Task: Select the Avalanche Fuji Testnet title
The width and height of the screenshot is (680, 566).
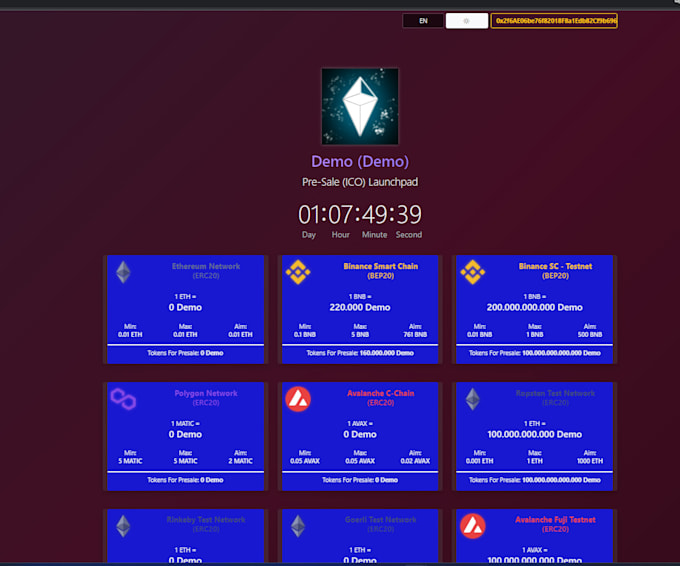Action: (556, 520)
